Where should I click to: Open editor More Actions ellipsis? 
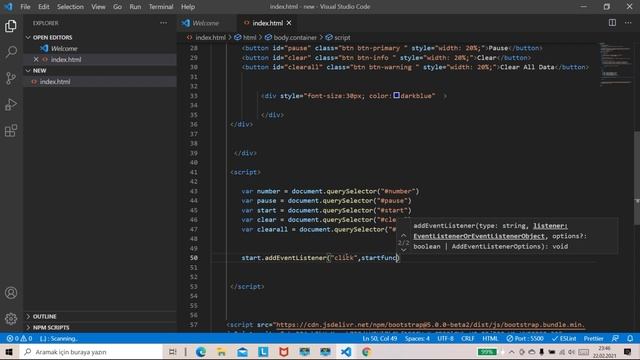(628, 23)
